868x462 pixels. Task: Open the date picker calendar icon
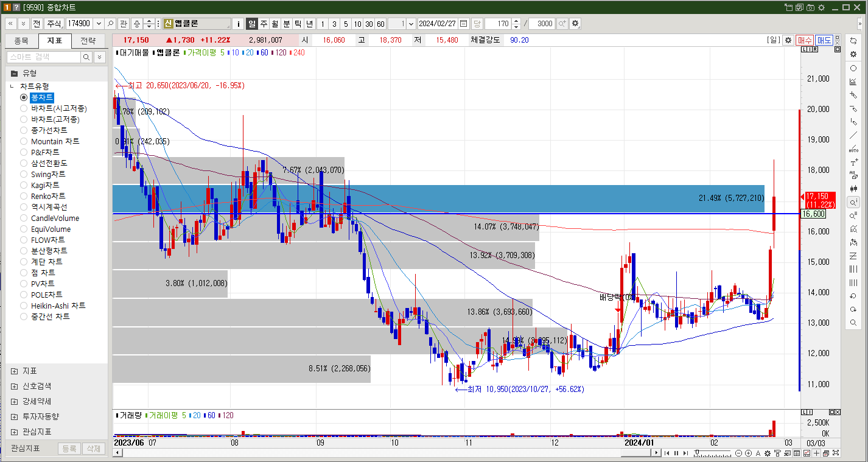click(464, 24)
